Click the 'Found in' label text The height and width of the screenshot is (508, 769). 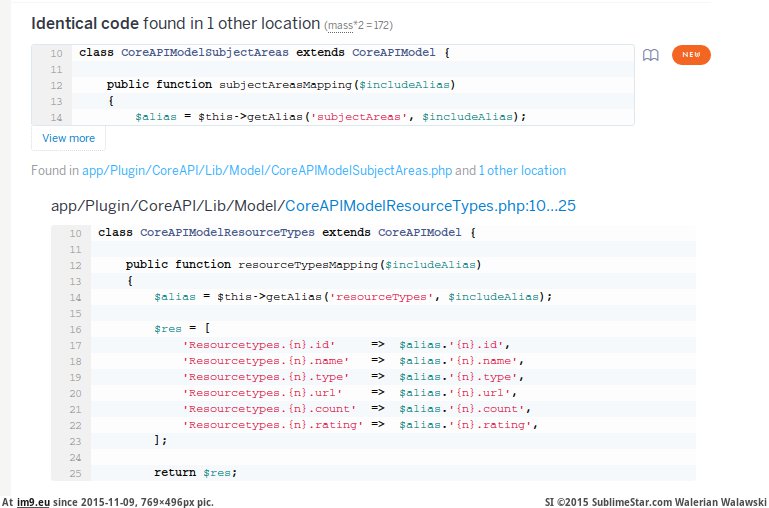(x=55, y=171)
